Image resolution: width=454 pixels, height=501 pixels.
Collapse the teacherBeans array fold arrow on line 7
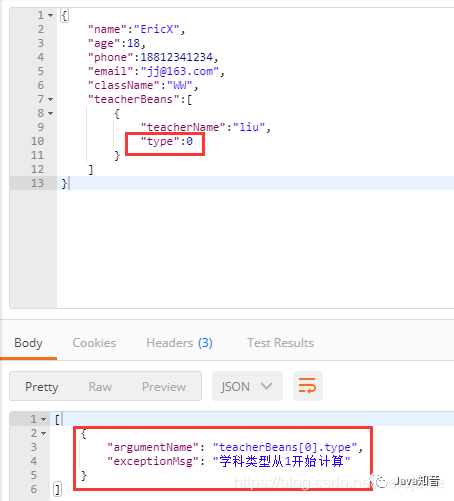tap(51, 99)
